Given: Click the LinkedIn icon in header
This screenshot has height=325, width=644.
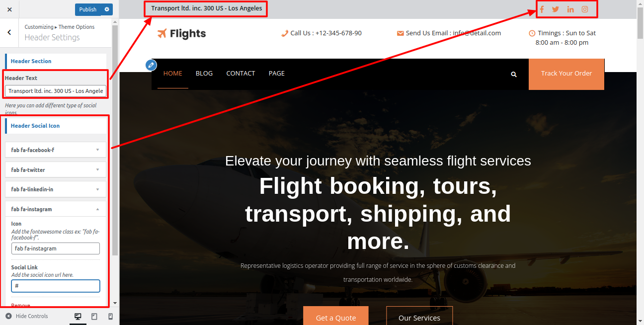Looking at the screenshot, I should (x=570, y=9).
